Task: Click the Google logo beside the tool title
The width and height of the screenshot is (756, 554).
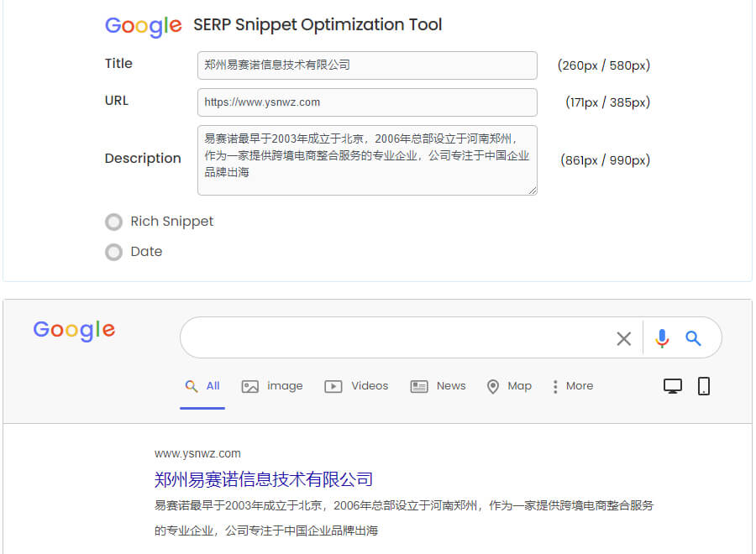Action: [143, 26]
